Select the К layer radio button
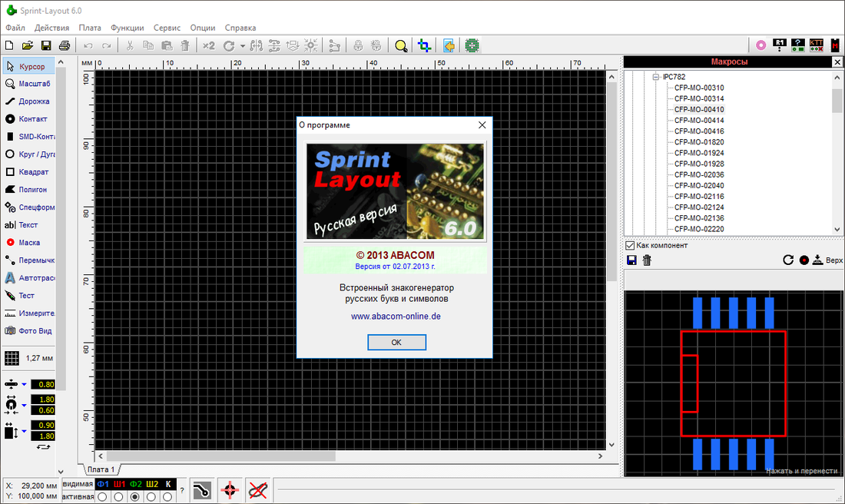 [x=168, y=496]
